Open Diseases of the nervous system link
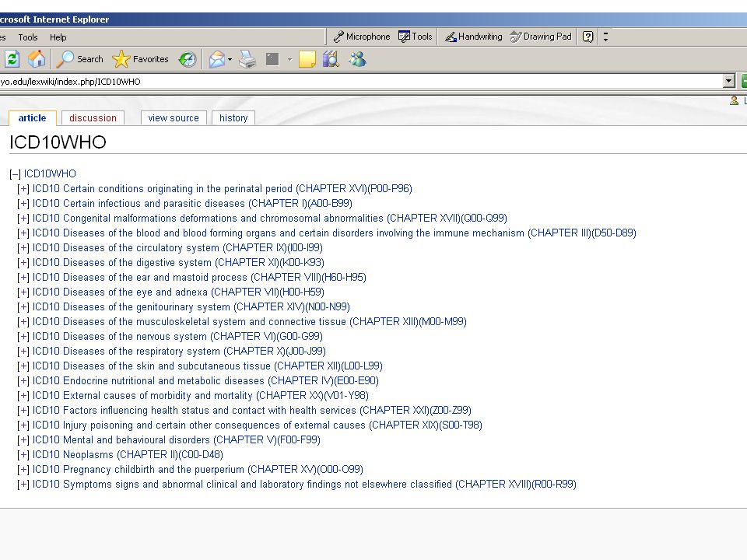Viewport: 747px width, 560px height. pyautogui.click(x=177, y=337)
